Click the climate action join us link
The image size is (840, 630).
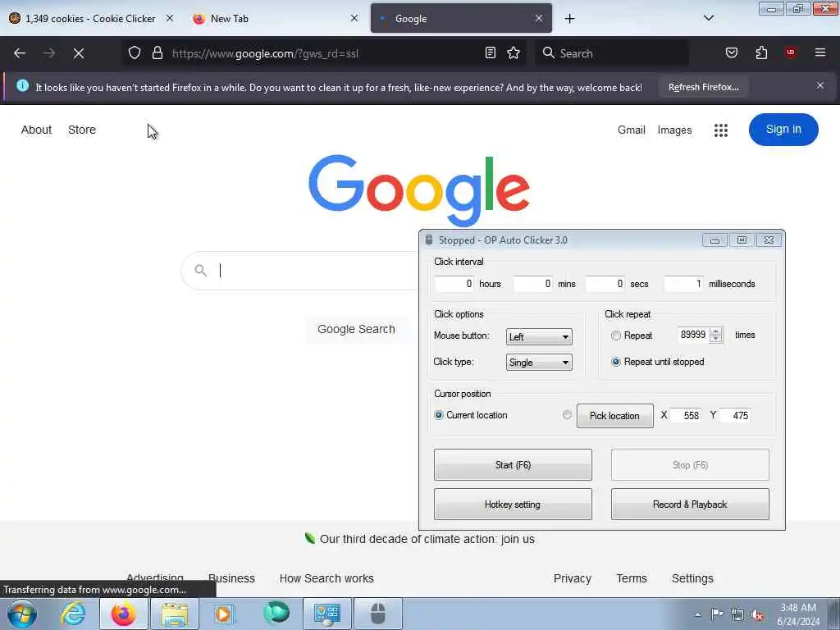click(427, 540)
